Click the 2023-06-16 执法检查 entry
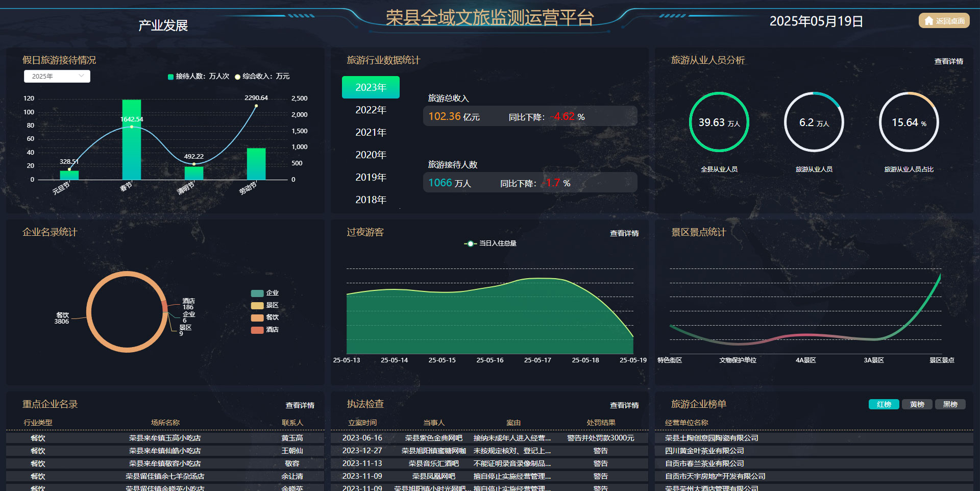The height and width of the screenshot is (491, 980). click(x=362, y=437)
